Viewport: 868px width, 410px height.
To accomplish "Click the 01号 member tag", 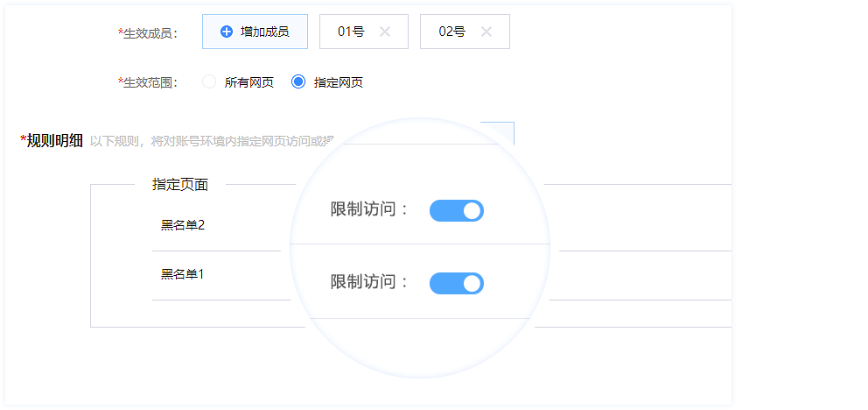I will click(x=351, y=32).
